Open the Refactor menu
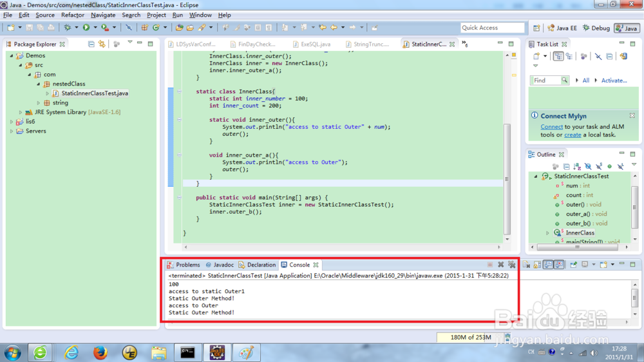Image resolution: width=644 pixels, height=362 pixels. 73,15
